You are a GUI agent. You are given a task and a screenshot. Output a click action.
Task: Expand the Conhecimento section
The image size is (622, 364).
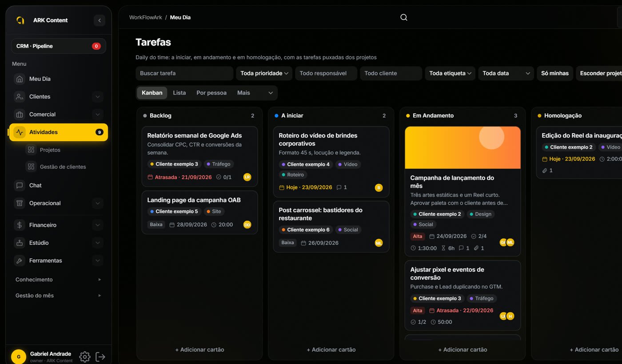coord(59,280)
